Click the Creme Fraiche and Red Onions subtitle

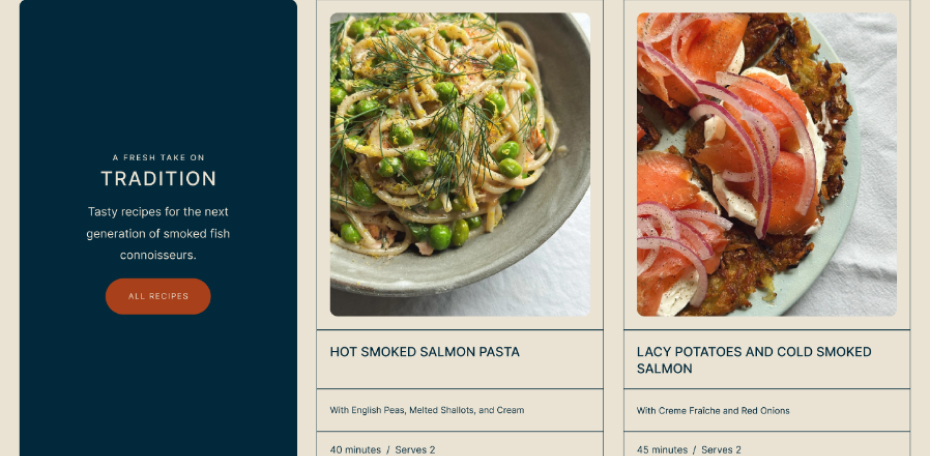713,410
